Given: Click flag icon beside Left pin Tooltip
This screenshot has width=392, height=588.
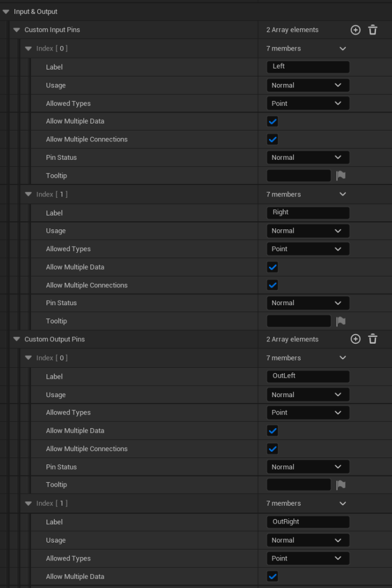Looking at the screenshot, I should click(341, 176).
